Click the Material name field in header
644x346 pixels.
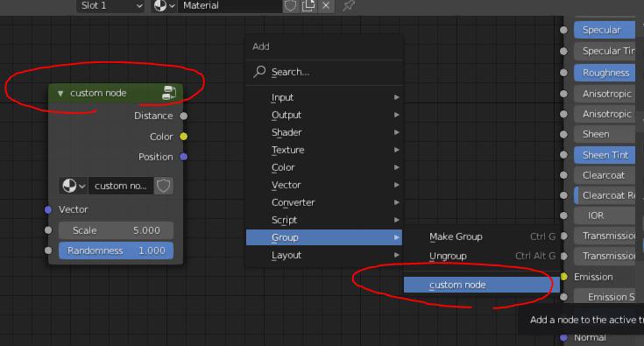click(x=230, y=6)
